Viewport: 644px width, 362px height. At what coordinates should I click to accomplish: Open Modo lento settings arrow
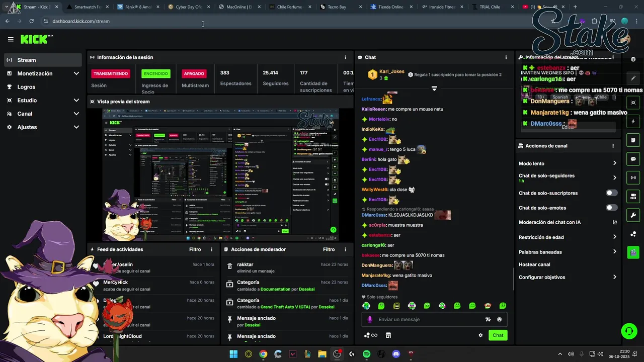(x=614, y=163)
